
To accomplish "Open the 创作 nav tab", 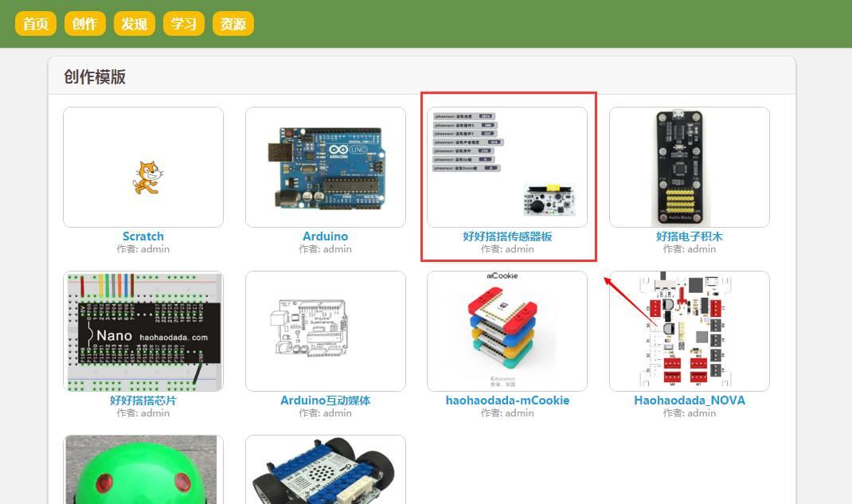I will (x=84, y=24).
